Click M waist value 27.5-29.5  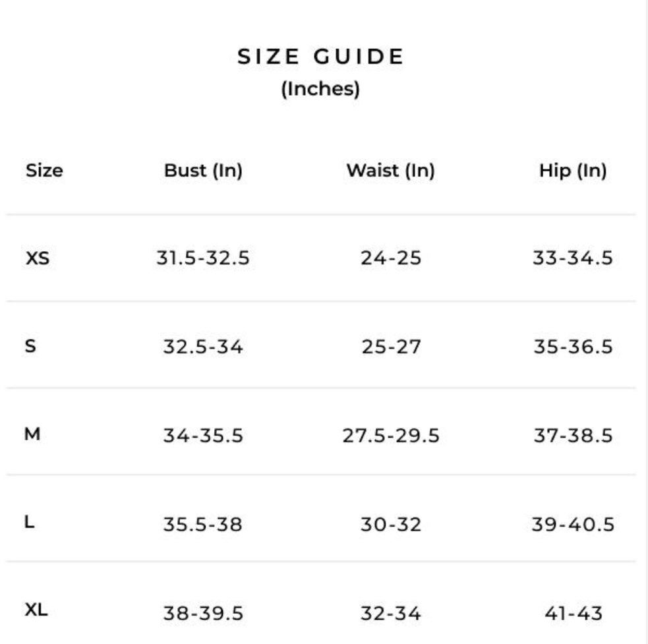(390, 436)
